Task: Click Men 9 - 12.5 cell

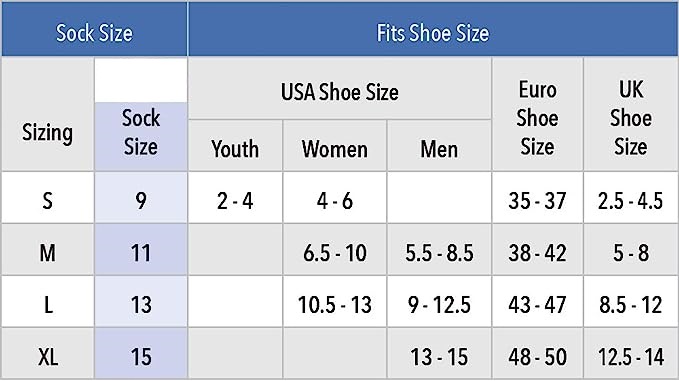Action: click(x=439, y=305)
